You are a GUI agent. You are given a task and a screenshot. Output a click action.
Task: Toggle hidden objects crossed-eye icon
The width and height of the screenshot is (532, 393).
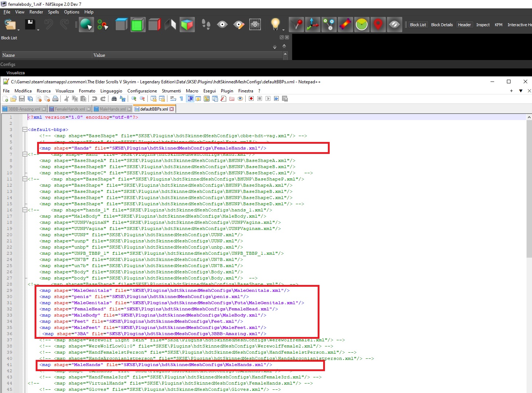coord(394,25)
